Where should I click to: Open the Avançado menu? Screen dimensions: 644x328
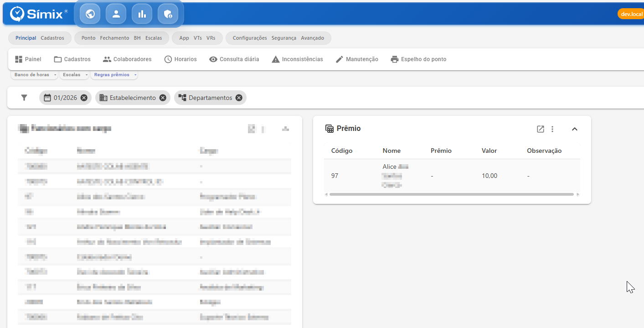pos(312,38)
